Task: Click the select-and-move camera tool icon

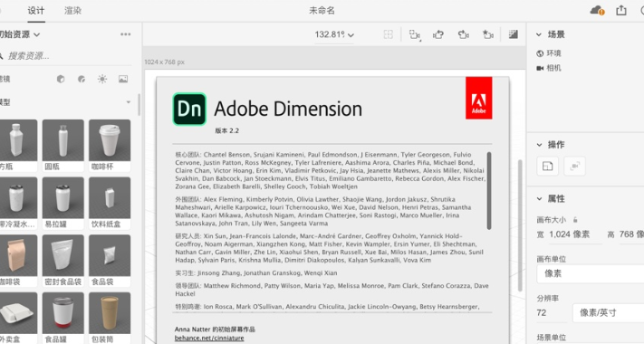Action: (415, 35)
